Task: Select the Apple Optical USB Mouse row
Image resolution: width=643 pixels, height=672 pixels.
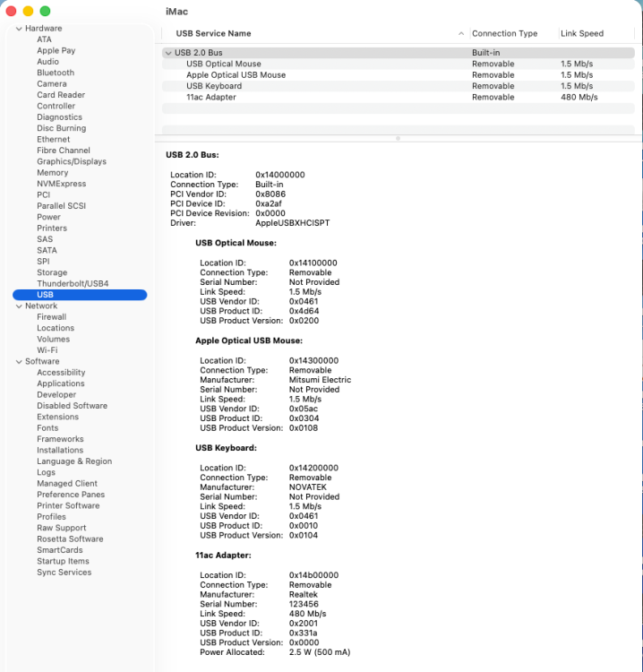Action: click(398, 75)
